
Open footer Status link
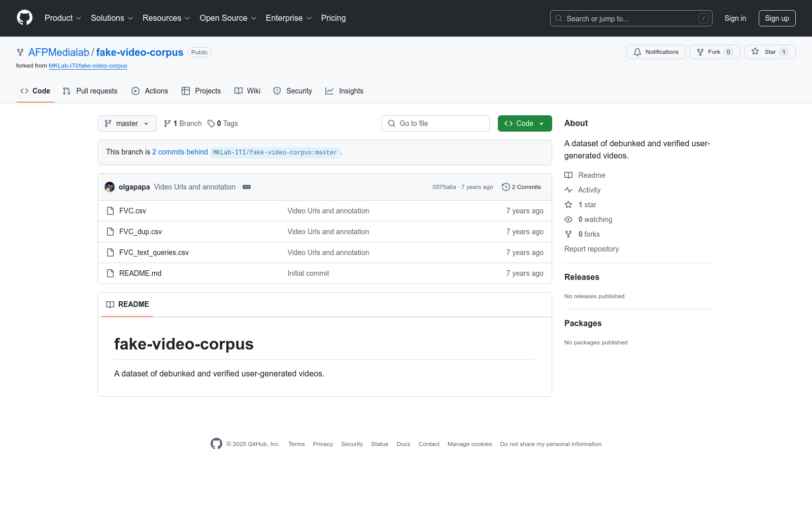tap(380, 444)
